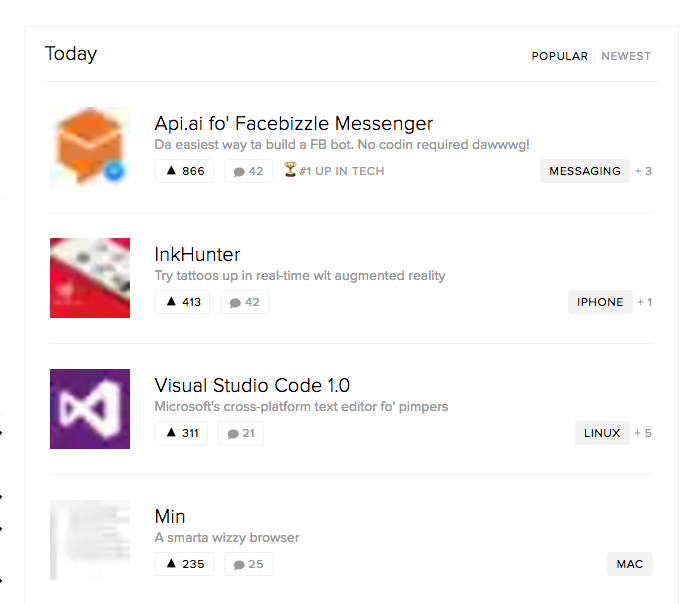View the 21 comments on Visual Studio Code
This screenshot has height=604, width=697.
pos(241,433)
